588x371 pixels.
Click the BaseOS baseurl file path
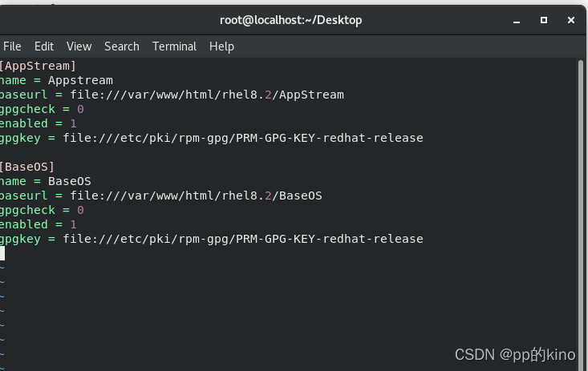click(x=196, y=196)
